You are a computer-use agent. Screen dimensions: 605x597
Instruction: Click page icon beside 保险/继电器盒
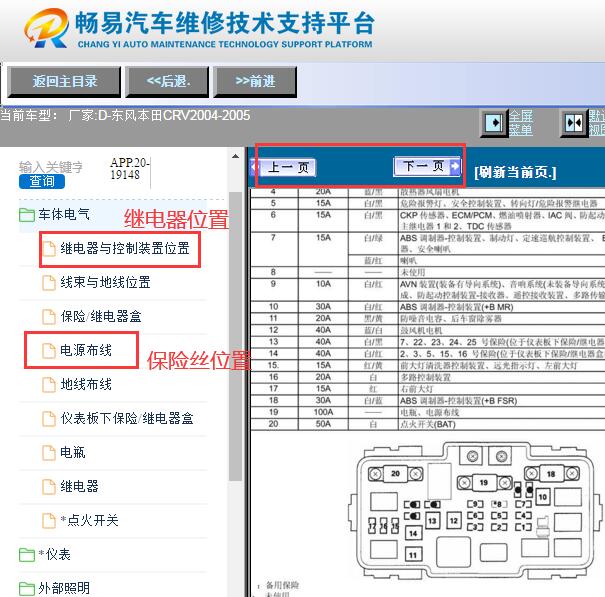tap(49, 317)
